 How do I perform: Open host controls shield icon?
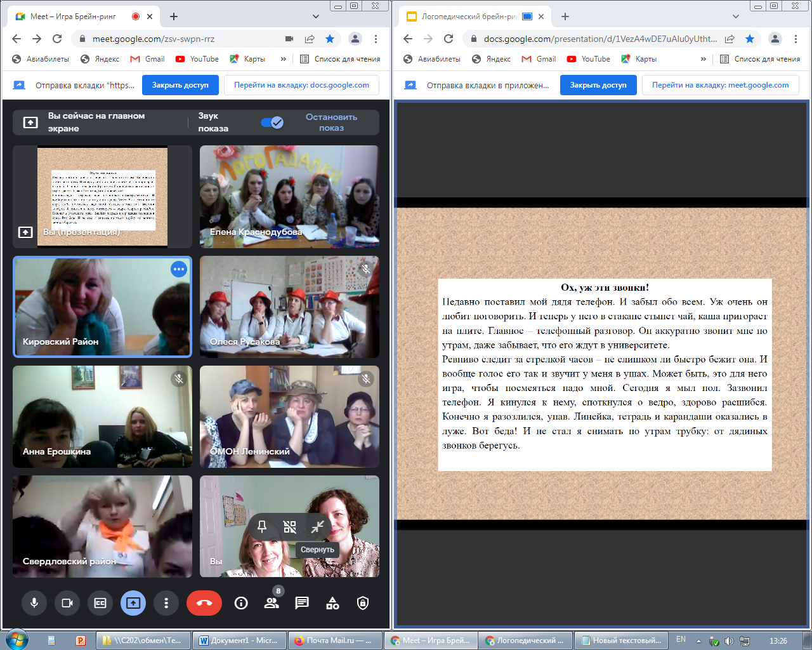(x=363, y=603)
